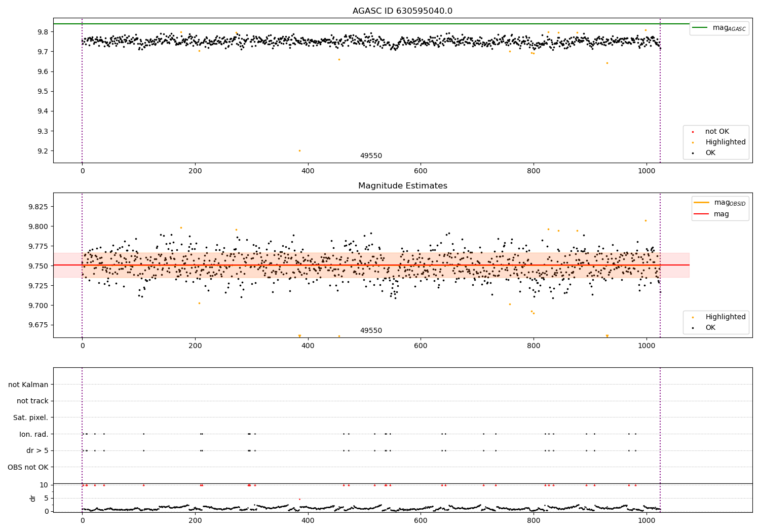Click the '5' tick on dr axis
Viewport: 760px width, 532px height.
click(x=47, y=499)
